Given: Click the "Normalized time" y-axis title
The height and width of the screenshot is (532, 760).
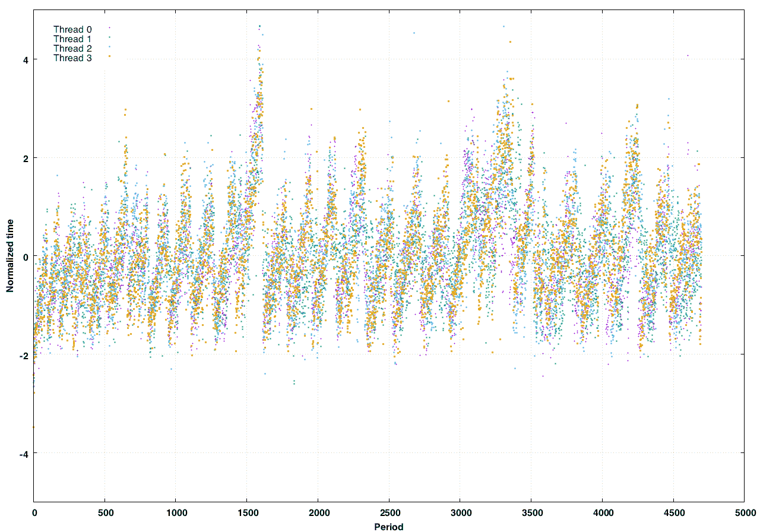Looking at the screenshot, I should [x=10, y=256].
